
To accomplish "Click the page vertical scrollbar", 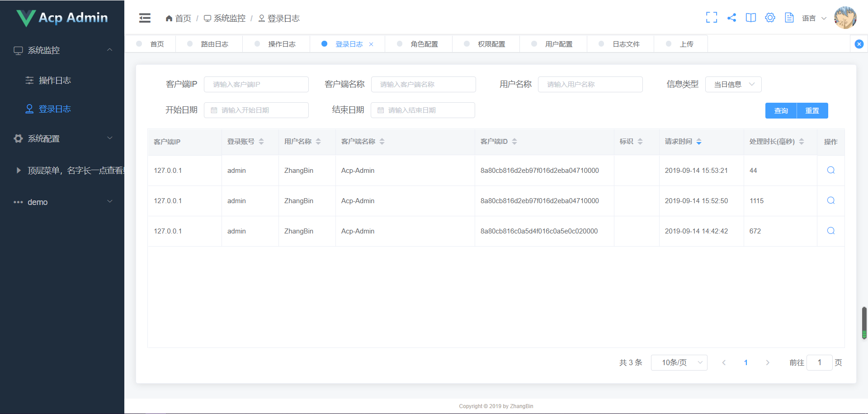I will click(864, 323).
